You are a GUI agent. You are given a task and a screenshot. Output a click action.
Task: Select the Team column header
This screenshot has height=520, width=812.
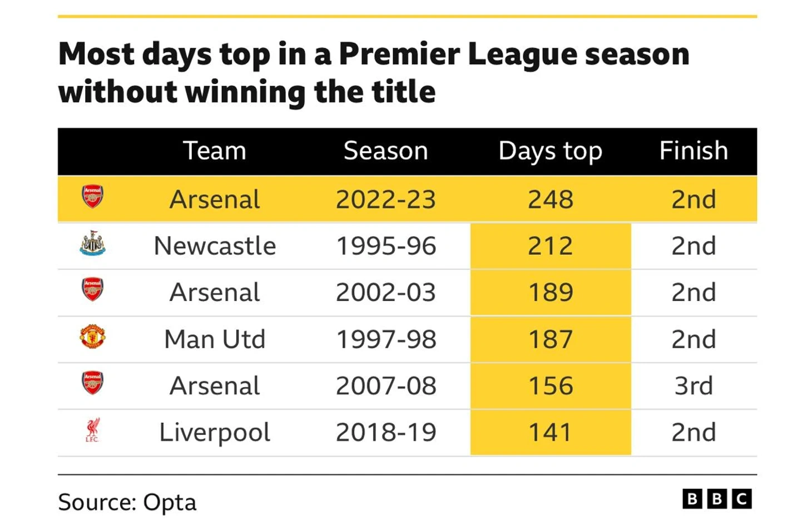click(x=215, y=151)
